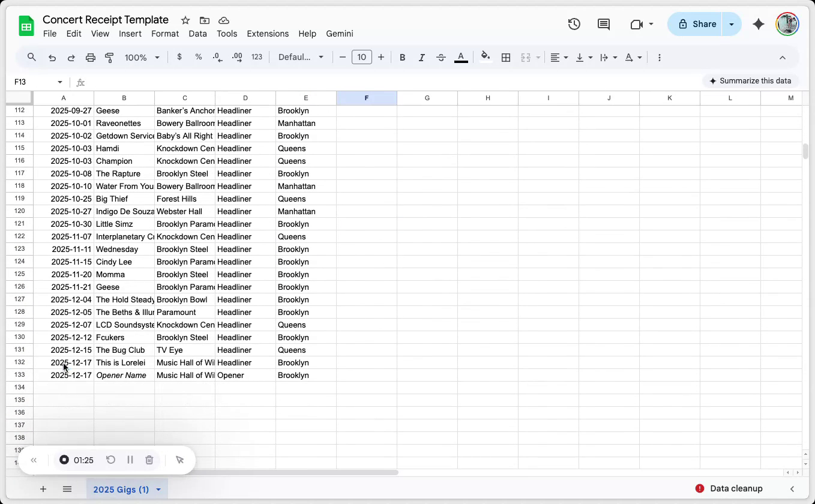This screenshot has width=815, height=504.
Task: Toggle strikethrough formatting
Action: pyautogui.click(x=441, y=58)
